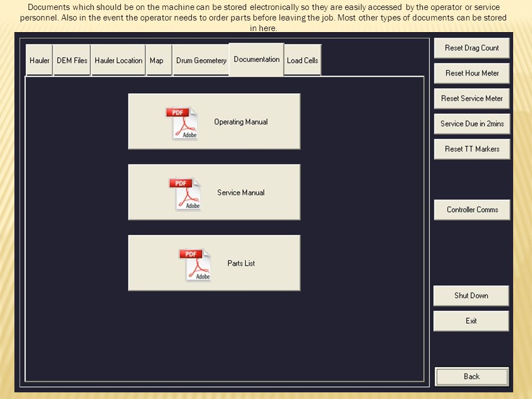
Task: Click the Exit button
Action: [471, 321]
